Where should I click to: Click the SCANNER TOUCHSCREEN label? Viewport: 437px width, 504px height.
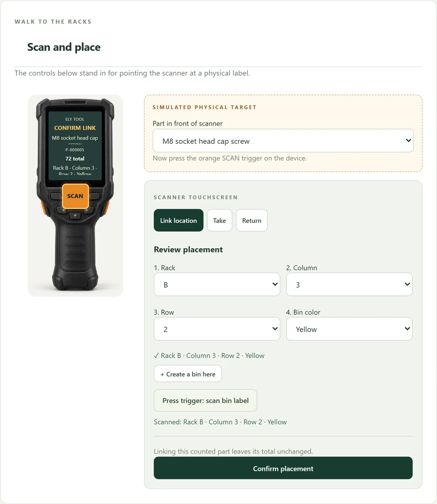196,198
